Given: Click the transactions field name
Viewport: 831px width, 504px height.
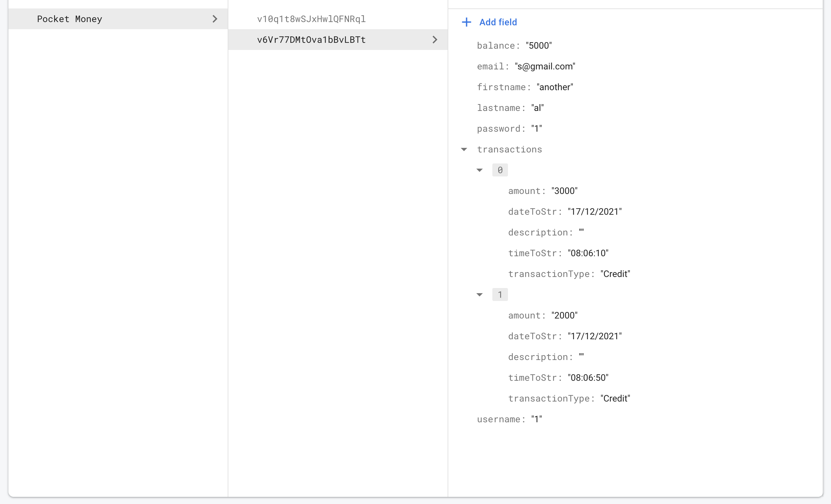Looking at the screenshot, I should [509, 149].
